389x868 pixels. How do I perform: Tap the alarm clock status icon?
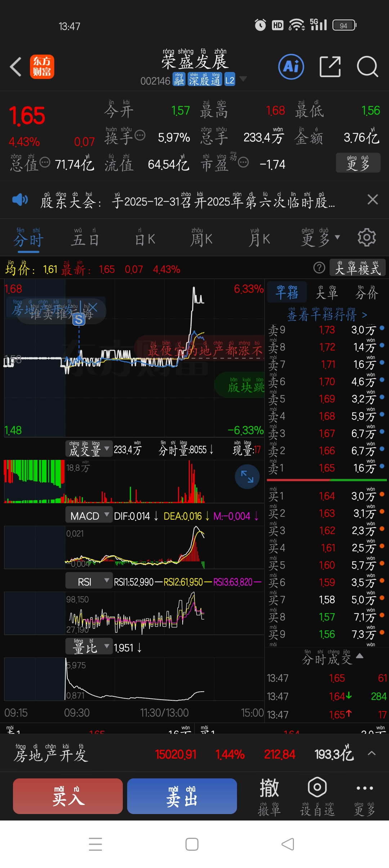[x=260, y=25]
